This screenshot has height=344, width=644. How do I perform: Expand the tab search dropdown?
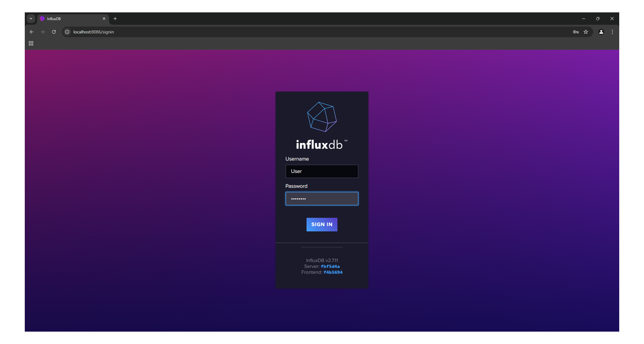click(x=31, y=19)
